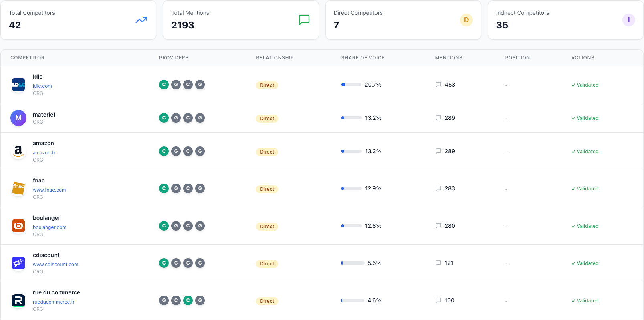Click the mentions bubble icon next to 121
This screenshot has width=644, height=320.
point(438,263)
